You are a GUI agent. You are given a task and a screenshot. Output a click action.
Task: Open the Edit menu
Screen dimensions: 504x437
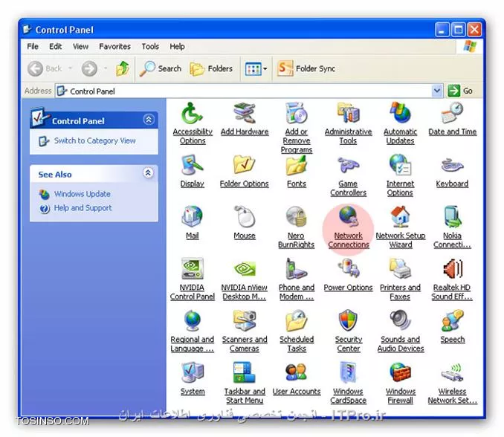(x=55, y=47)
